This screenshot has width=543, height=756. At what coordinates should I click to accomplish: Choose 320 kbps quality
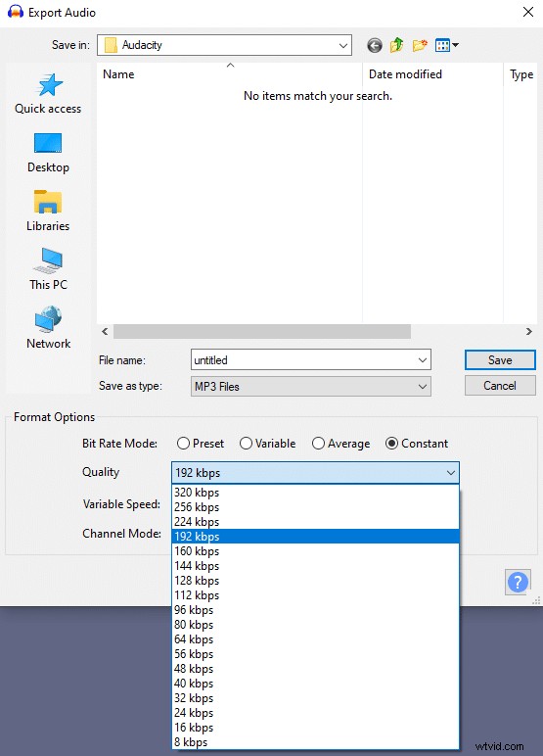pos(315,493)
